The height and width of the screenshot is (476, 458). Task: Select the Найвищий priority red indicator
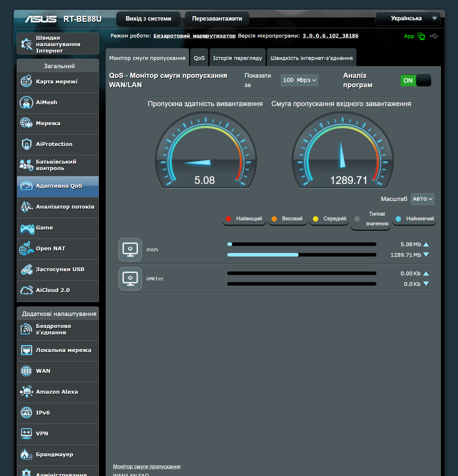tap(229, 219)
